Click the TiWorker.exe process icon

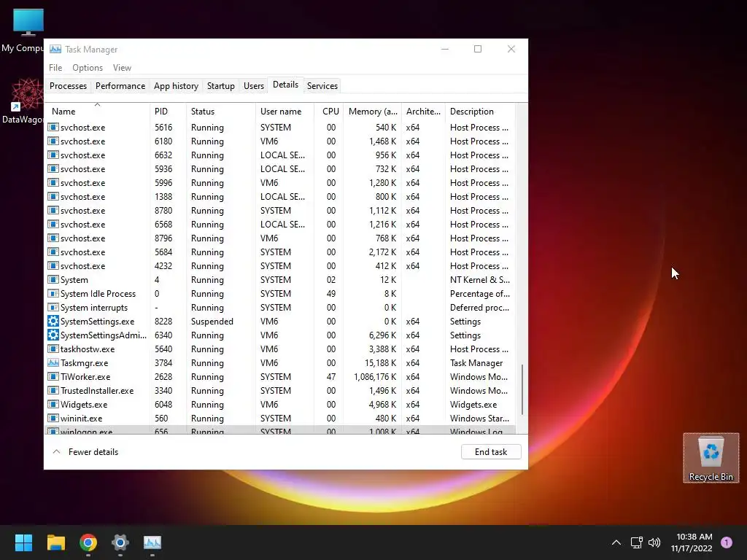(53, 376)
